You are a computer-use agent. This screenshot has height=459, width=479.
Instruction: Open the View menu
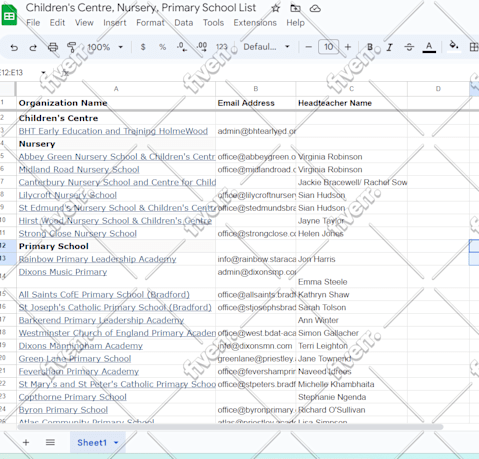point(84,23)
